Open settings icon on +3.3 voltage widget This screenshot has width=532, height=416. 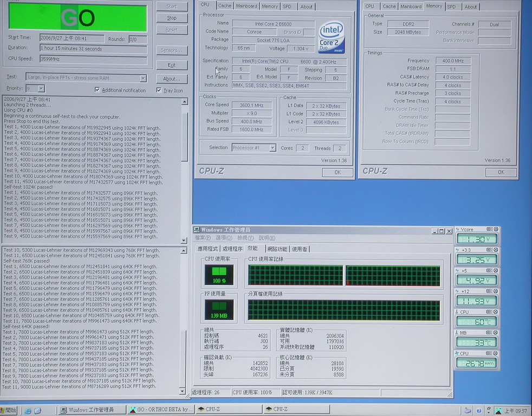(x=489, y=250)
